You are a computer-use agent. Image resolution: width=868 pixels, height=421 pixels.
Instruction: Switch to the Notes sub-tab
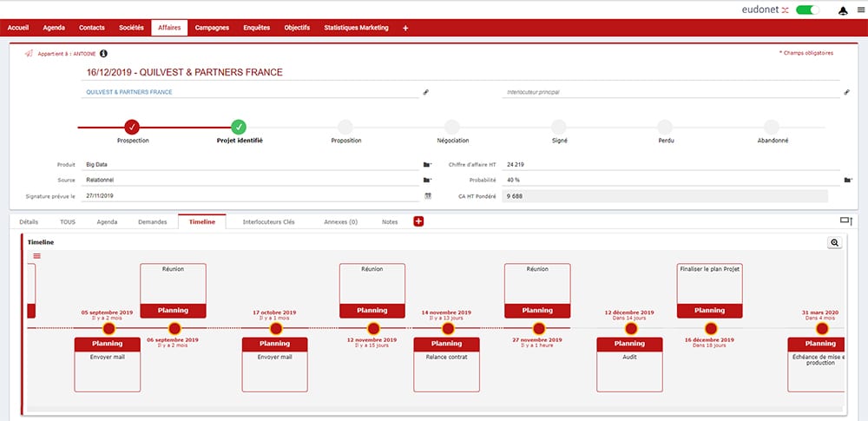click(x=390, y=221)
